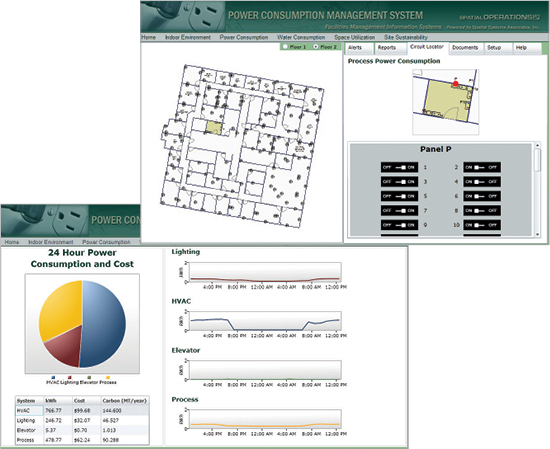Select the highlighted yellow room on the floor plan
This screenshot has height=449, width=550.
click(214, 128)
